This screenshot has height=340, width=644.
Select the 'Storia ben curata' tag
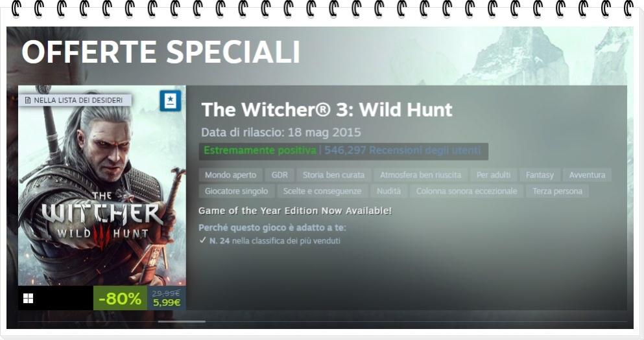pyautogui.click(x=333, y=175)
